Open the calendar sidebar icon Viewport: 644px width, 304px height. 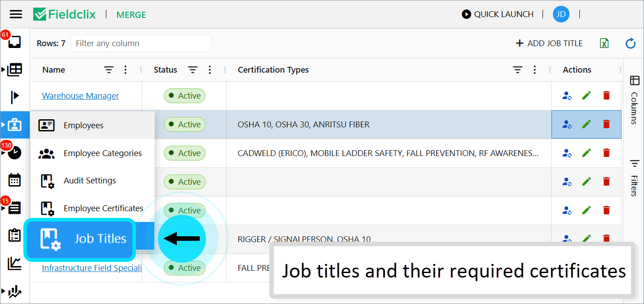pyautogui.click(x=15, y=180)
